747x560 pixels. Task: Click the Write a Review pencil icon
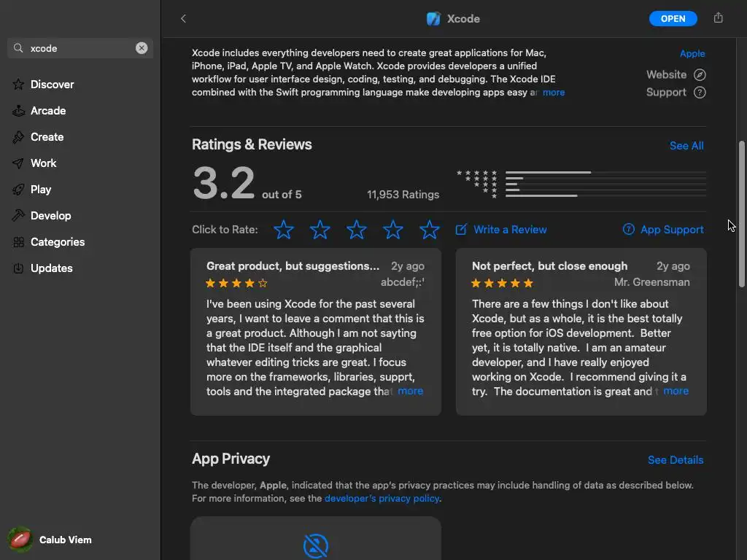pyautogui.click(x=461, y=230)
